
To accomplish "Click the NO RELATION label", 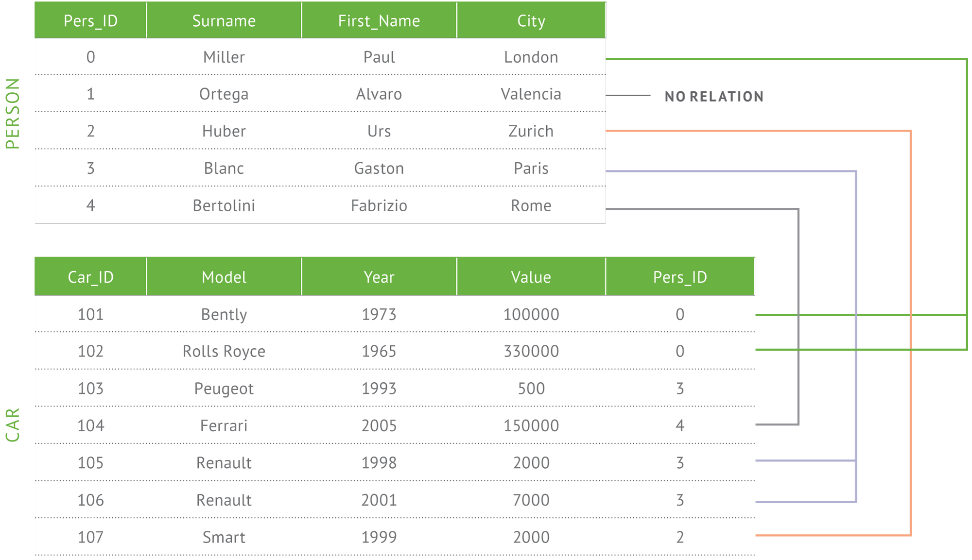I will pyautogui.click(x=714, y=97).
